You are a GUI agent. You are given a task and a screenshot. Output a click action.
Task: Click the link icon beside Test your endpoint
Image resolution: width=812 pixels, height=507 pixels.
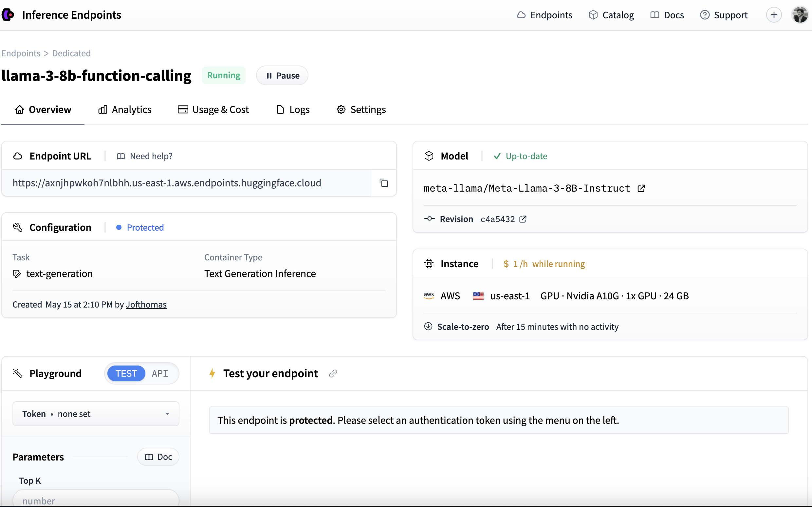333,373
